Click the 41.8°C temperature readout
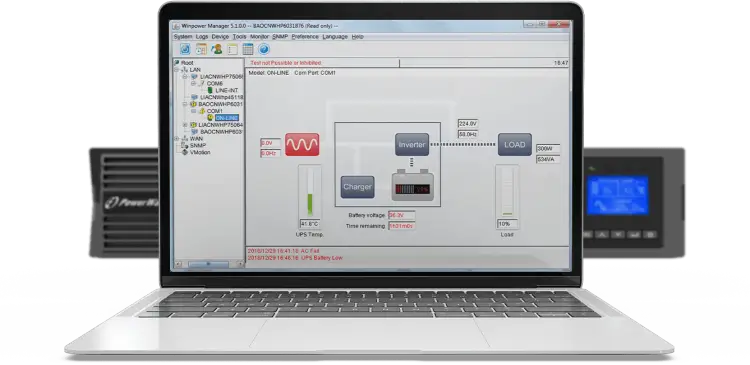 pos(309,224)
